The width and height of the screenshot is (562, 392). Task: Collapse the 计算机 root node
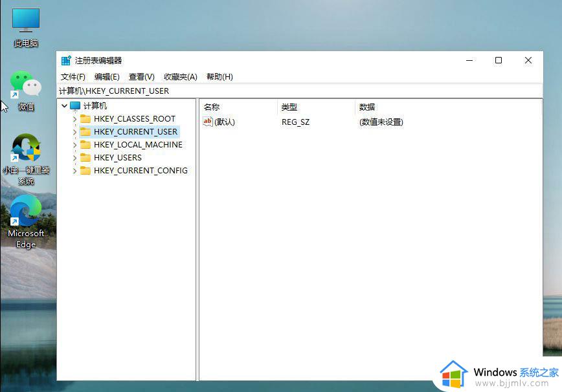[x=65, y=105]
